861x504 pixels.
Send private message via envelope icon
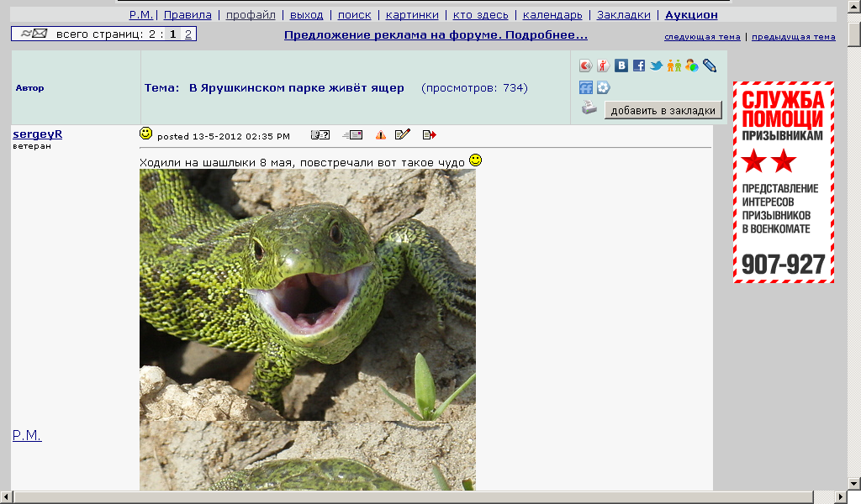tap(353, 135)
